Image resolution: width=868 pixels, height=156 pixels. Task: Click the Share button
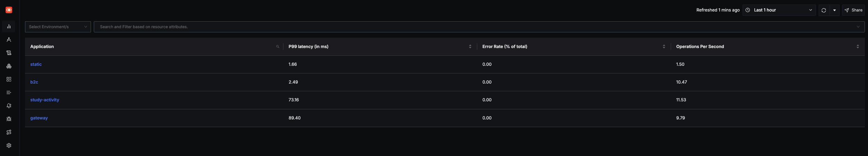tap(853, 10)
